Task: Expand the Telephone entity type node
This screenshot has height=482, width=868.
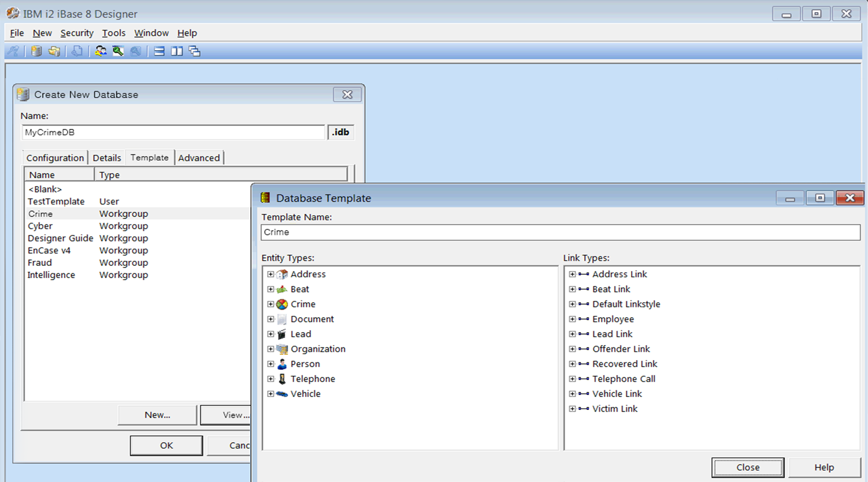Action: [x=270, y=379]
